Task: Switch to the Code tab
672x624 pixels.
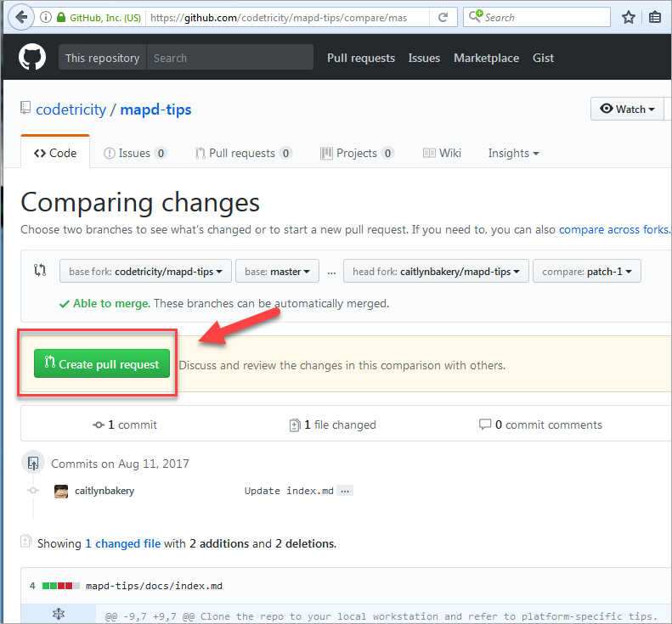Action: click(x=55, y=153)
